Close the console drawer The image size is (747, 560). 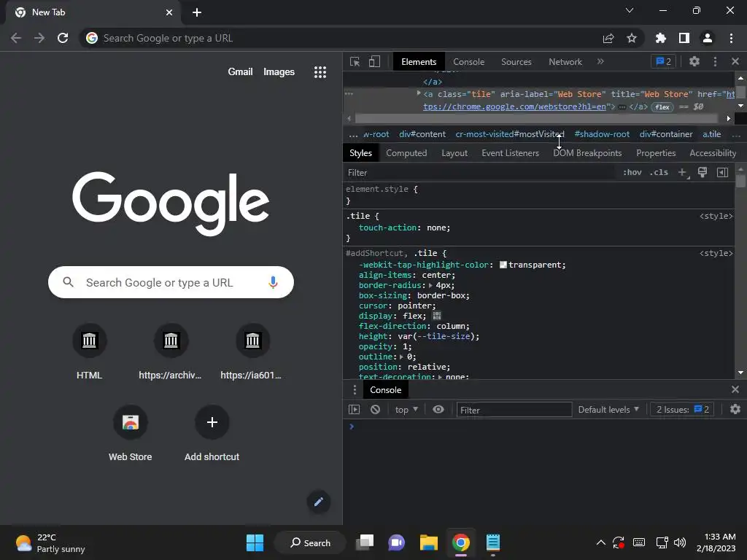pos(735,389)
